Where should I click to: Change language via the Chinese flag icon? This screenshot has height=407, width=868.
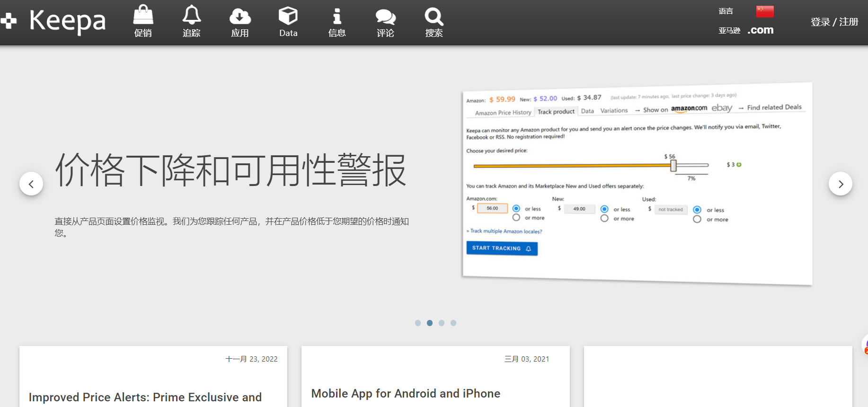tap(765, 11)
